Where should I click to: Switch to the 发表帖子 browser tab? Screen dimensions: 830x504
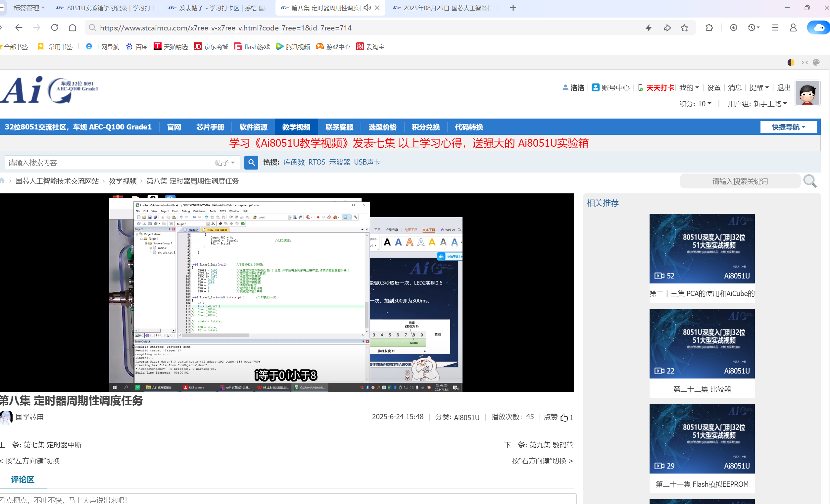click(217, 8)
